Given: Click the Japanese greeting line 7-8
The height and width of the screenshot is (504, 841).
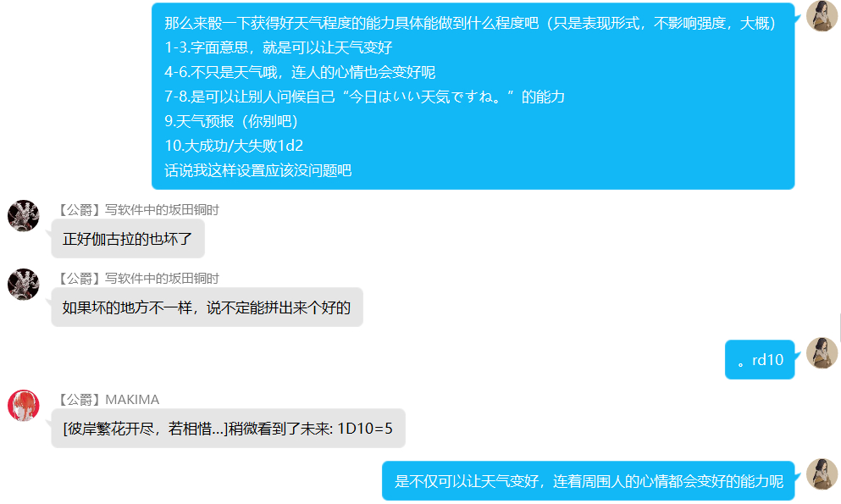Looking at the screenshot, I should click(x=365, y=97).
